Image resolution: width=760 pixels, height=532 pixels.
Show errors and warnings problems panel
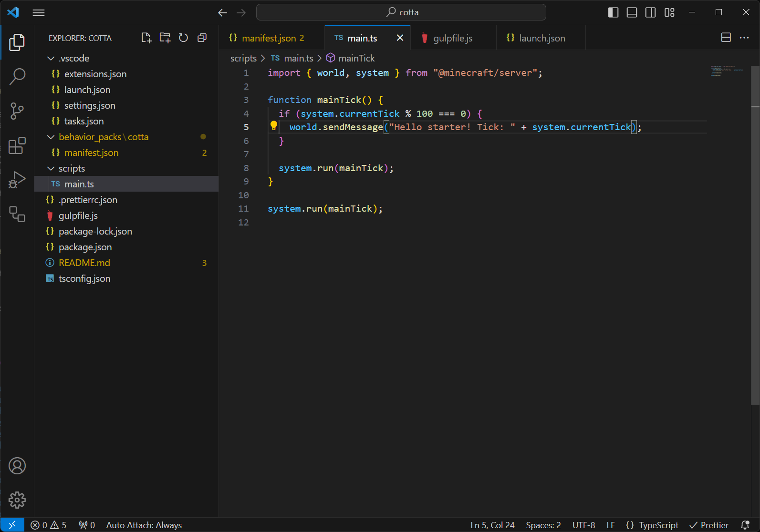pyautogui.click(x=49, y=525)
